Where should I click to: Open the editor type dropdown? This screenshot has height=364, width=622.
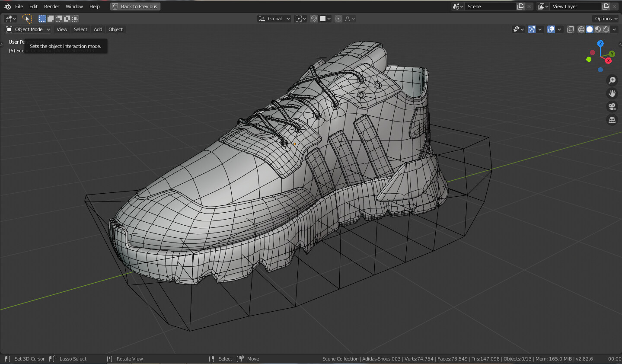10,19
